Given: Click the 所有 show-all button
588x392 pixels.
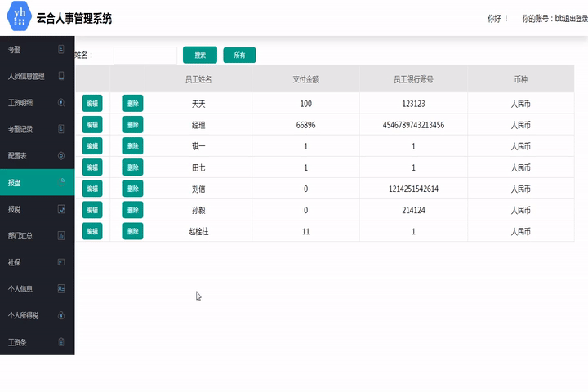Looking at the screenshot, I should (x=239, y=55).
